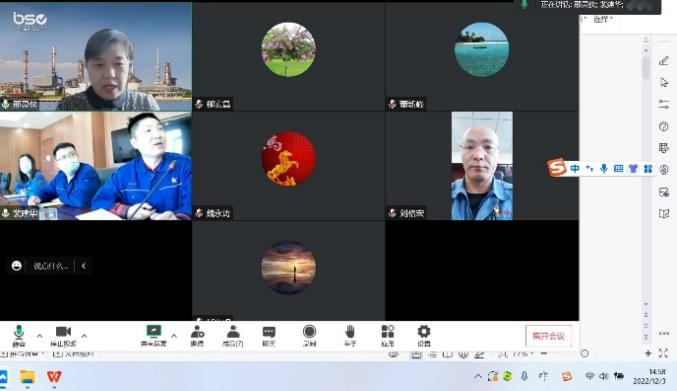This screenshot has height=391, width=677.
Task: Open the Sogou toolbox grid icon
Action: [648, 168]
